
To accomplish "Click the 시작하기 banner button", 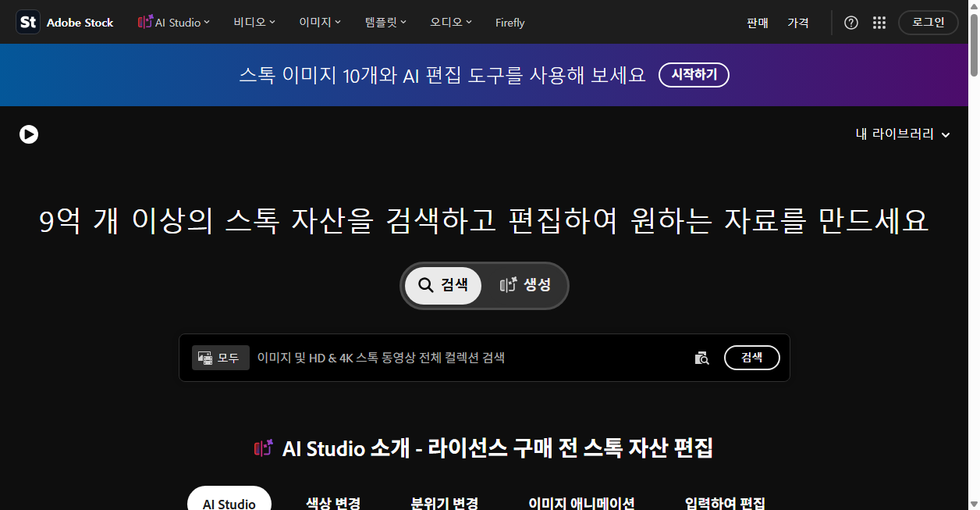I will click(x=694, y=75).
